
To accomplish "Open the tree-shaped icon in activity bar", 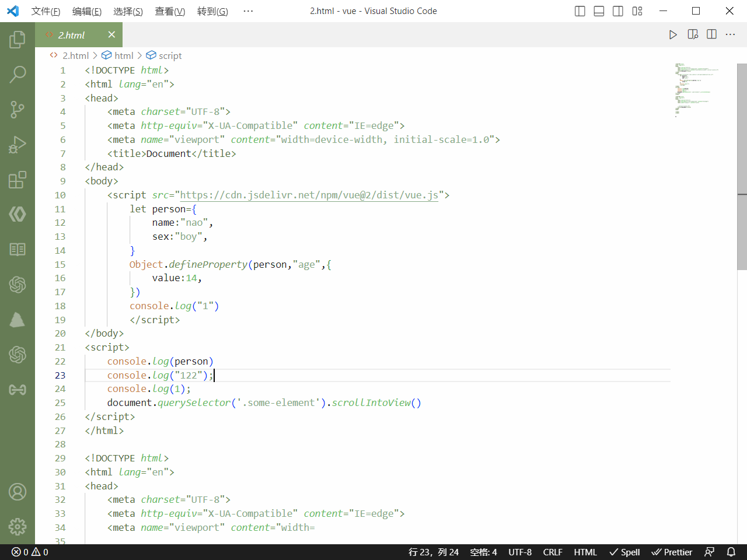I will 18,319.
